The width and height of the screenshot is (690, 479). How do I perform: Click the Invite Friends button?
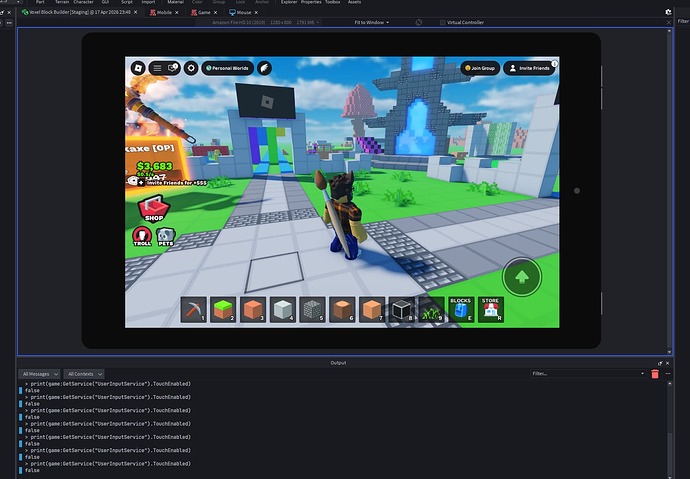[x=529, y=68]
